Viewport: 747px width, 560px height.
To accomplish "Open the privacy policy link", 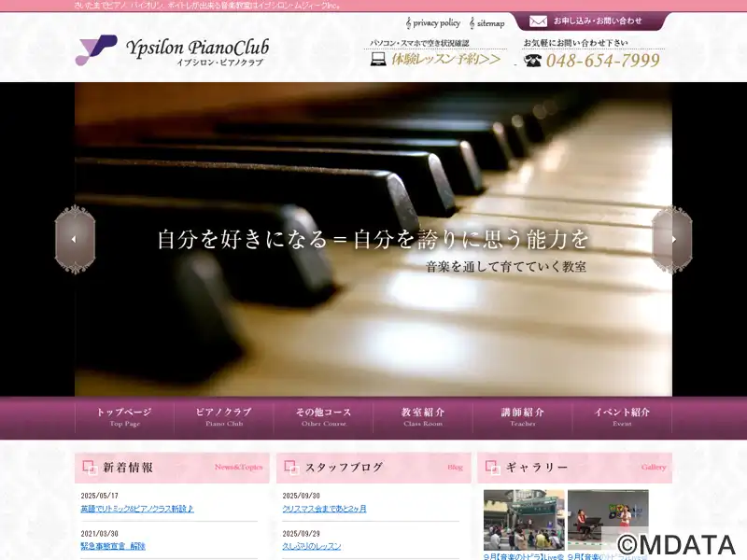I will pos(436,22).
